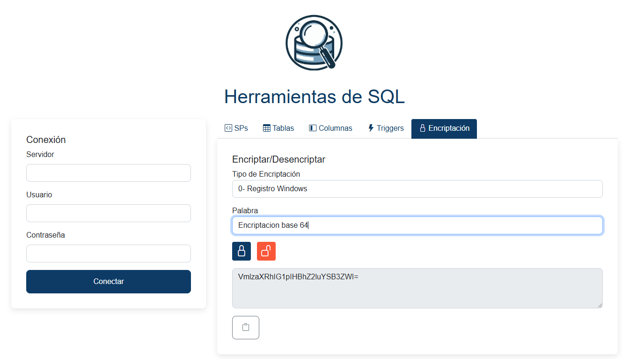Open the Tipo de Encriptación dropdown
This screenshot has width=644, height=359.
point(417,188)
